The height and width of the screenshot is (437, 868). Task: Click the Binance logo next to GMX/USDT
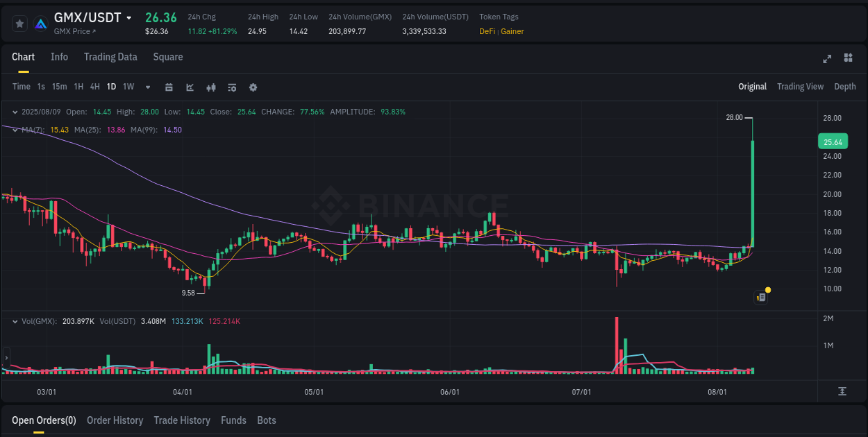(40, 22)
